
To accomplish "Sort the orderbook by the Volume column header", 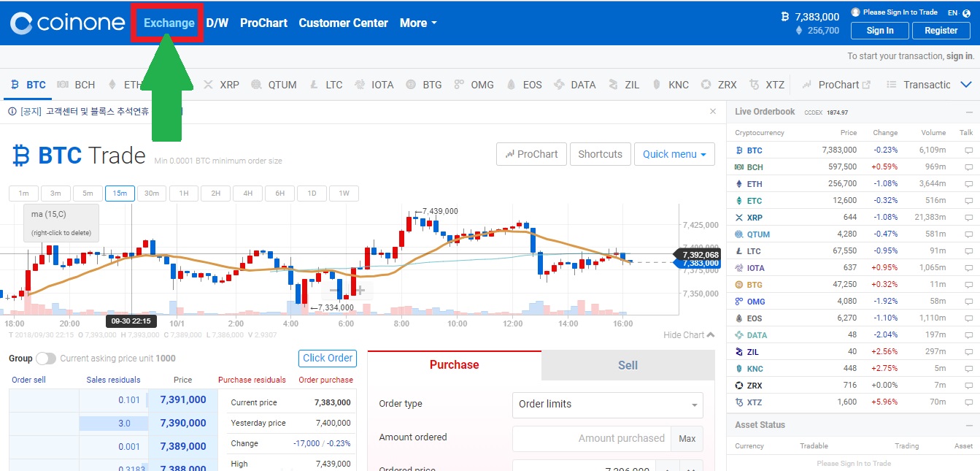I will coord(933,133).
